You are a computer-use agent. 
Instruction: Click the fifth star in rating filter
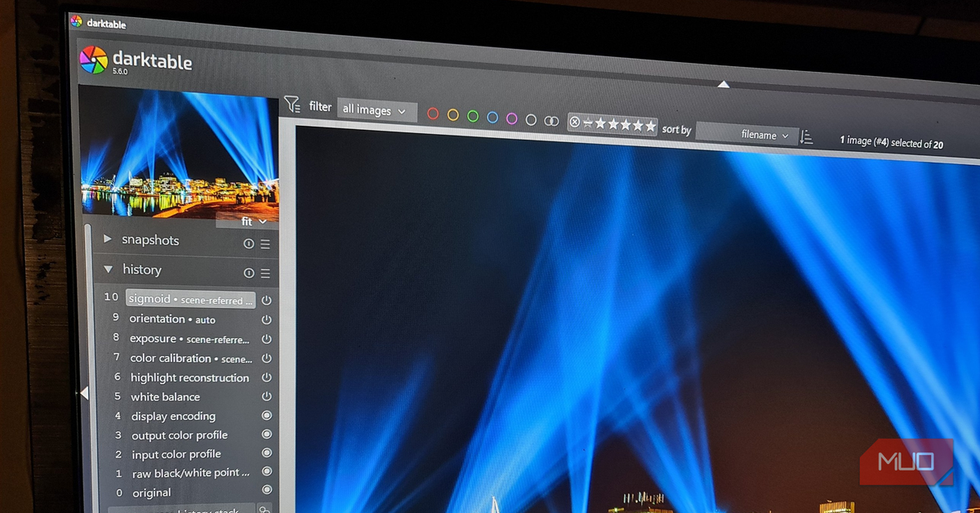650,127
